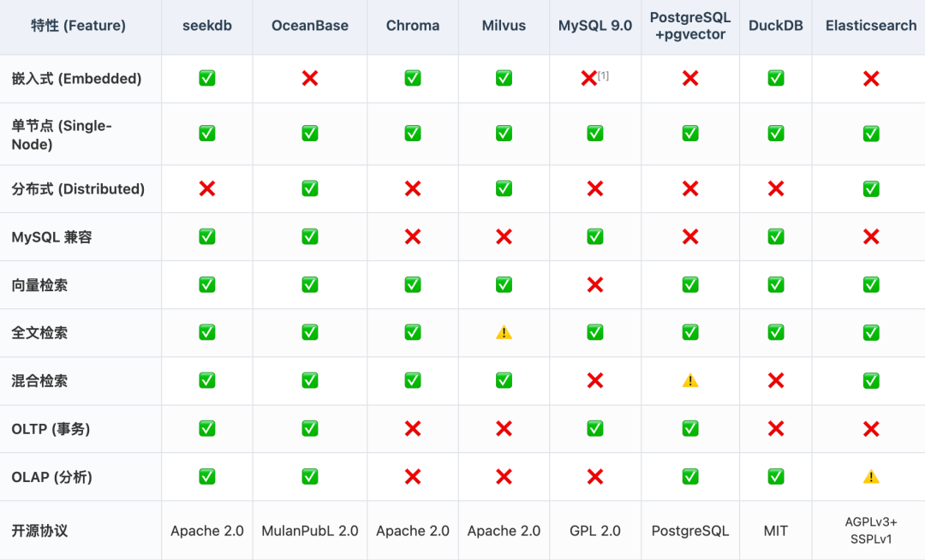Screen dimensions: 925x560
Task: Open the [1] footnote beside MySQL 9.0 Embedded
Action: [x=604, y=75]
